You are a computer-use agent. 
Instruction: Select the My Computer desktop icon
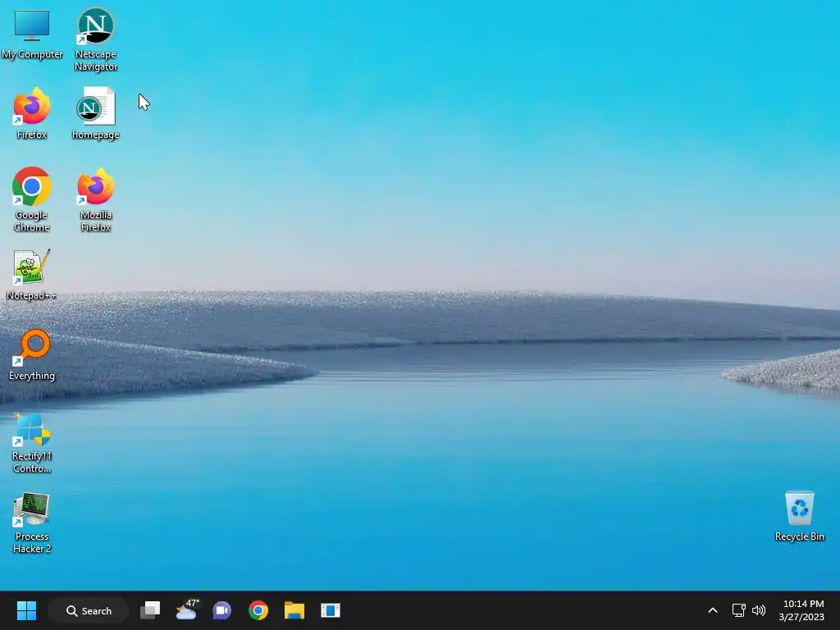click(32, 34)
